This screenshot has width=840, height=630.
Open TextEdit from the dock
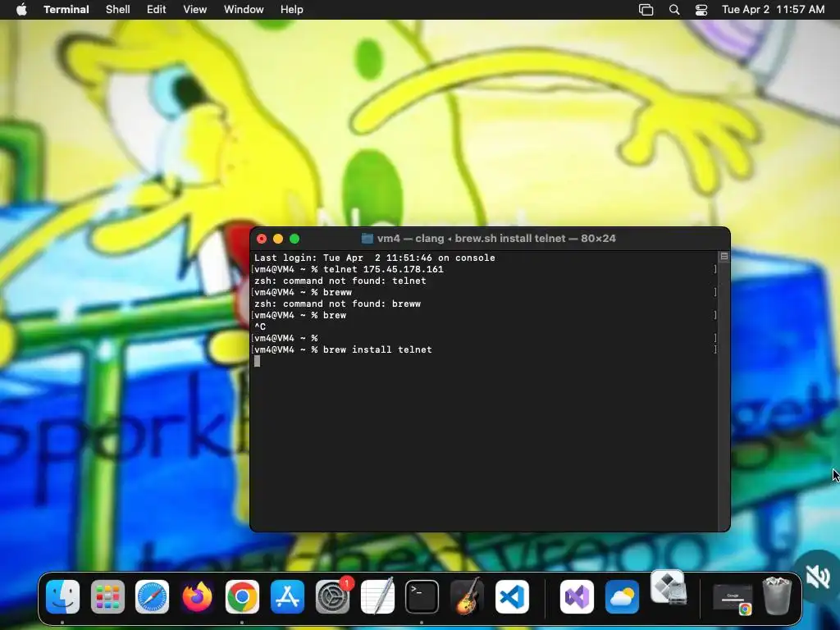pos(377,596)
